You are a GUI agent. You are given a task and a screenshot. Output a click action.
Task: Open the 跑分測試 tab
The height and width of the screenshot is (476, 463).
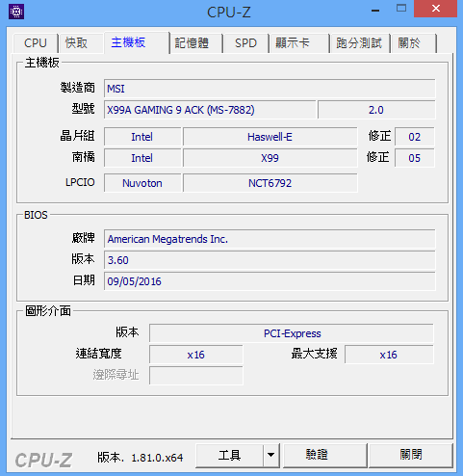click(359, 43)
